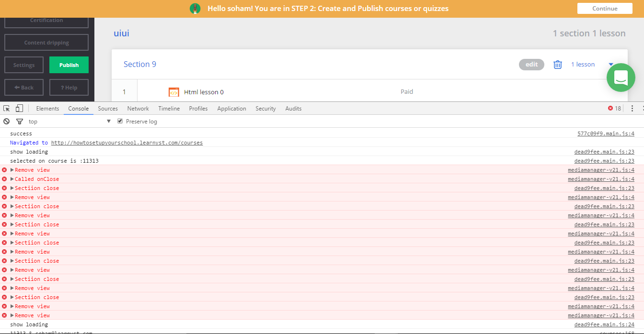Select the Console tab
The height and width of the screenshot is (334, 644).
79,109
